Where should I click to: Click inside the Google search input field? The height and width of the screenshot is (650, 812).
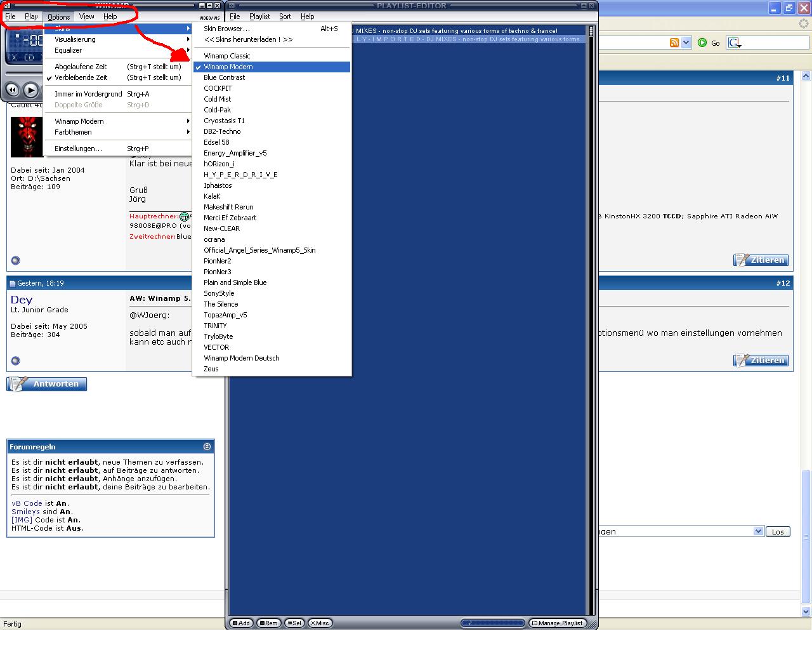(x=775, y=43)
